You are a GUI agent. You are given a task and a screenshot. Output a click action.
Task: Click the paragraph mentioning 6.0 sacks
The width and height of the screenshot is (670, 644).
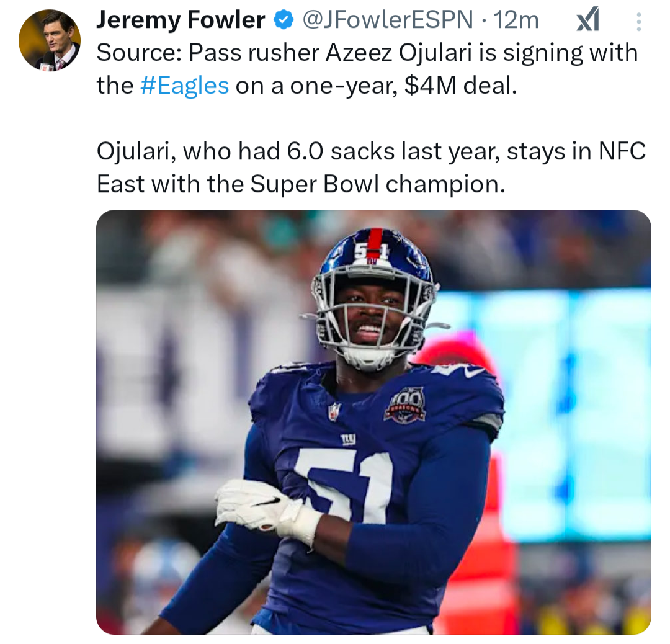(371, 168)
